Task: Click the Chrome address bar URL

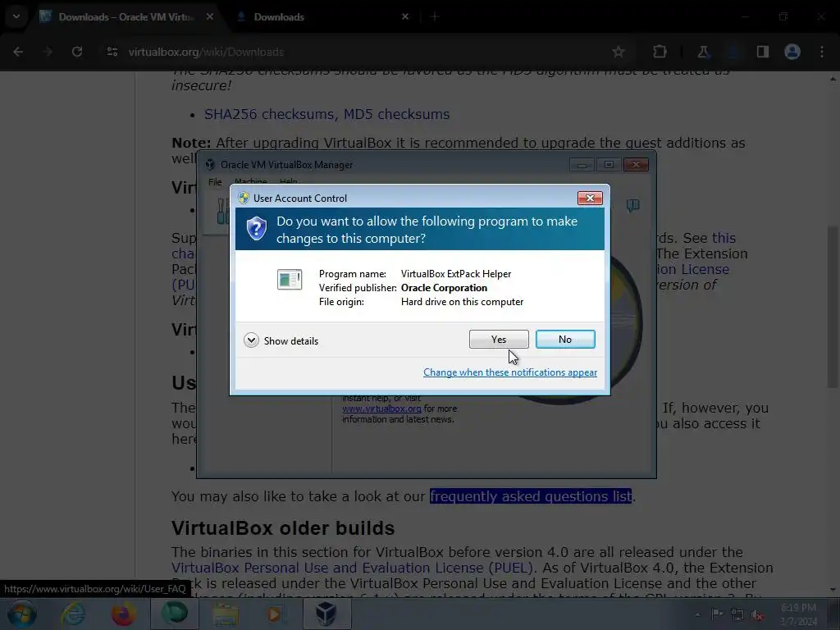Action: pos(206,52)
